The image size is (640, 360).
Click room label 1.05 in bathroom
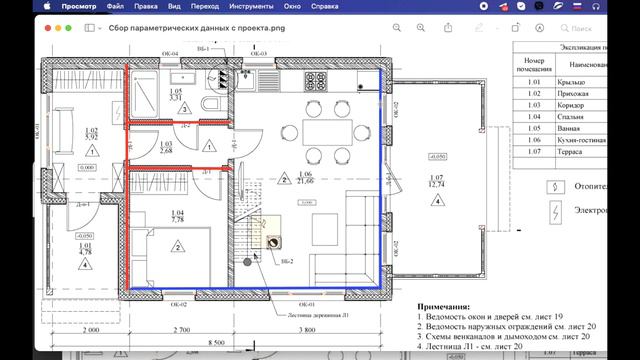(x=176, y=91)
